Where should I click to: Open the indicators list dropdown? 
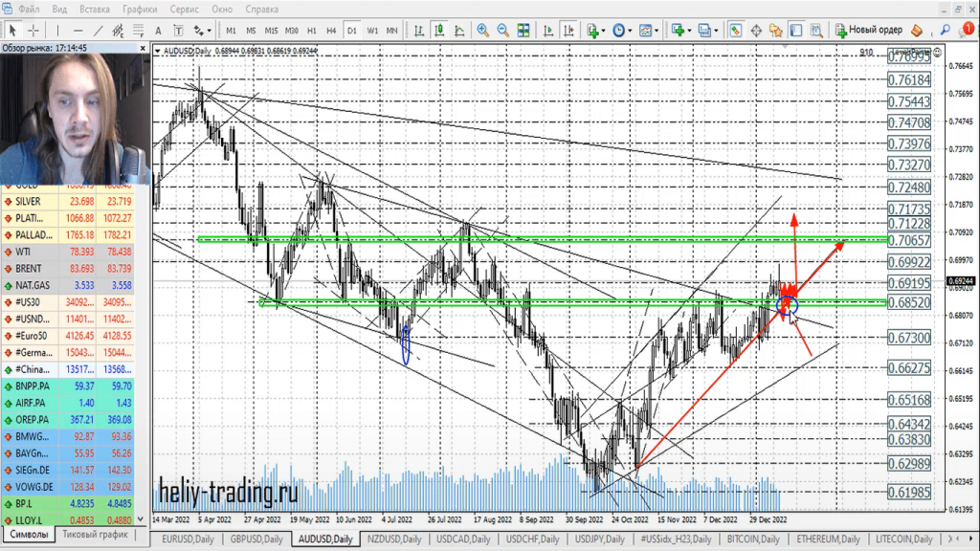(595, 30)
